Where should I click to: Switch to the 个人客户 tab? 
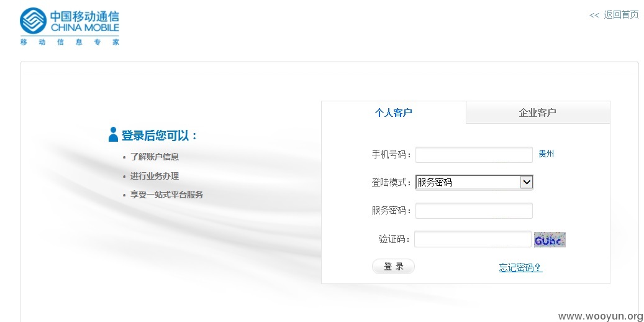(394, 113)
